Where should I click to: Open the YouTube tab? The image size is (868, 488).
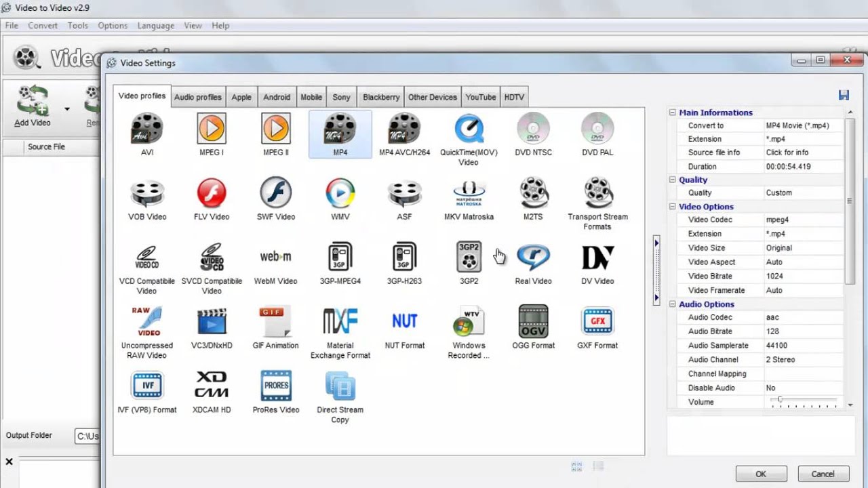pyautogui.click(x=481, y=97)
